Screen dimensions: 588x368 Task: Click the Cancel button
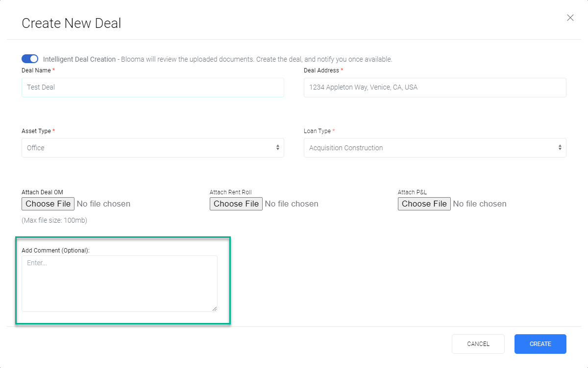click(478, 344)
